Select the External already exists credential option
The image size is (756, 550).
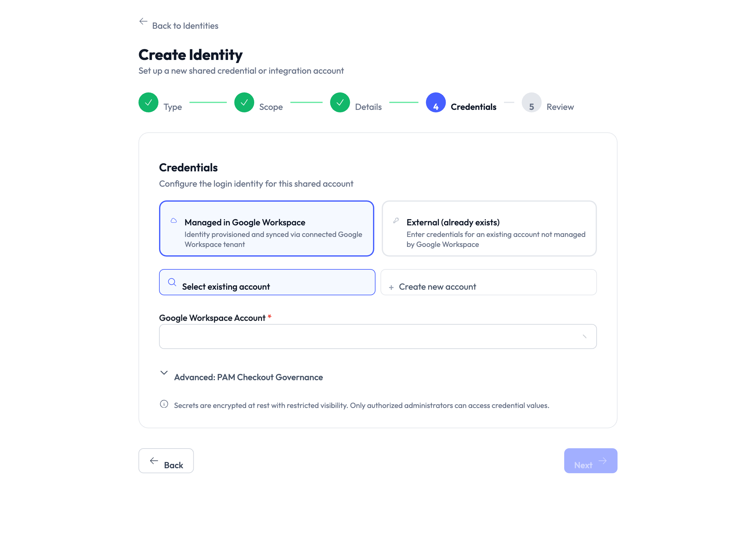[488, 228]
